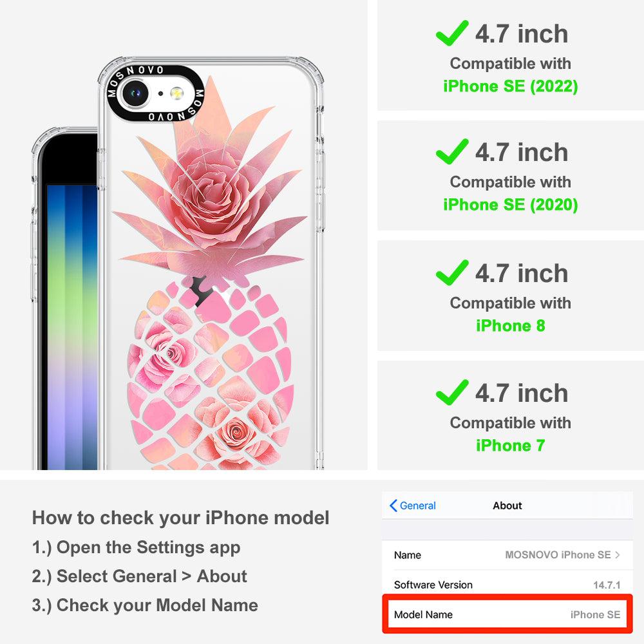
Task: Open the Name row chevron for MOSNOVO iPhone SE
Action: [x=618, y=555]
